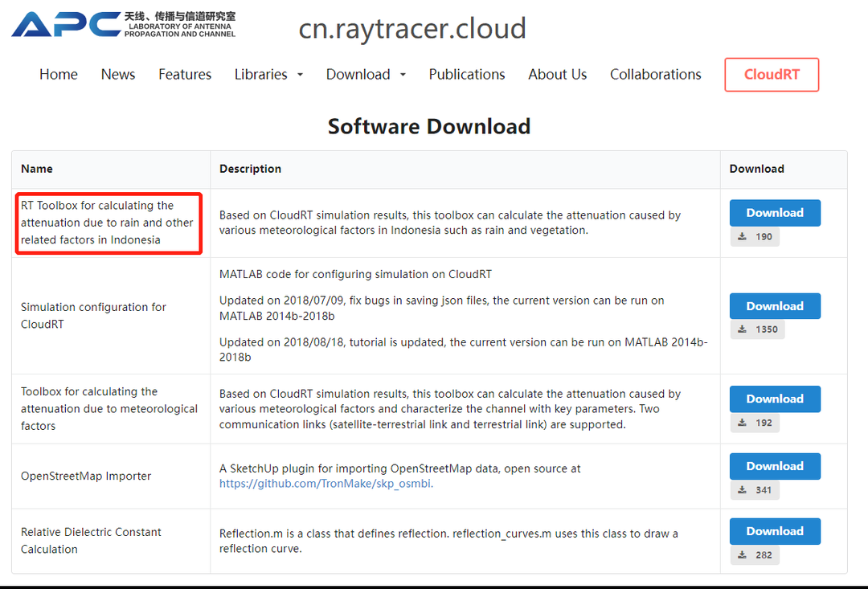Select 'Toolbox for calculating the attenuation' meteorological name
Image resolution: width=868 pixels, height=589 pixels.
(x=109, y=408)
